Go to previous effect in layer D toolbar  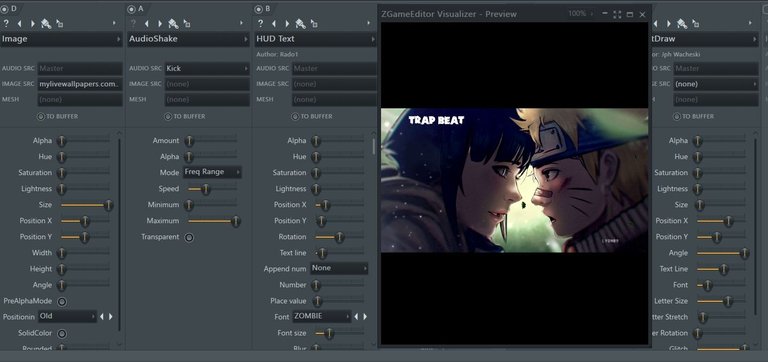pos(19,23)
